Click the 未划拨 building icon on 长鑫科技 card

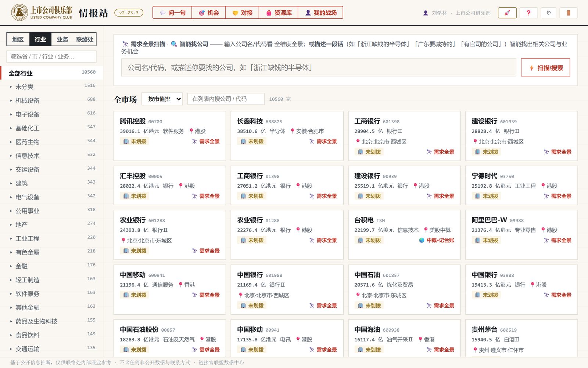(x=243, y=141)
